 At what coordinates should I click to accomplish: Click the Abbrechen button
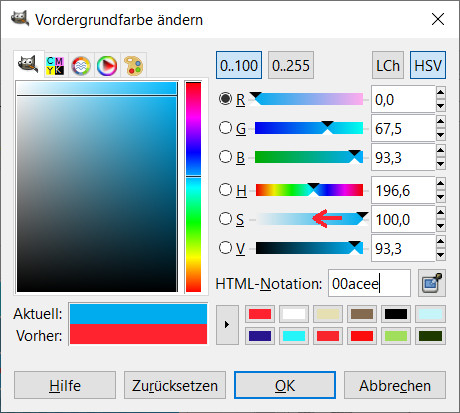click(x=395, y=385)
